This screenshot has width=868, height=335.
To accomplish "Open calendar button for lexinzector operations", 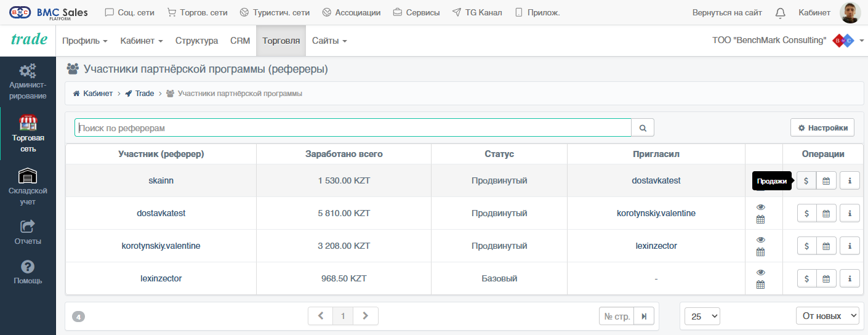I will 826,278.
